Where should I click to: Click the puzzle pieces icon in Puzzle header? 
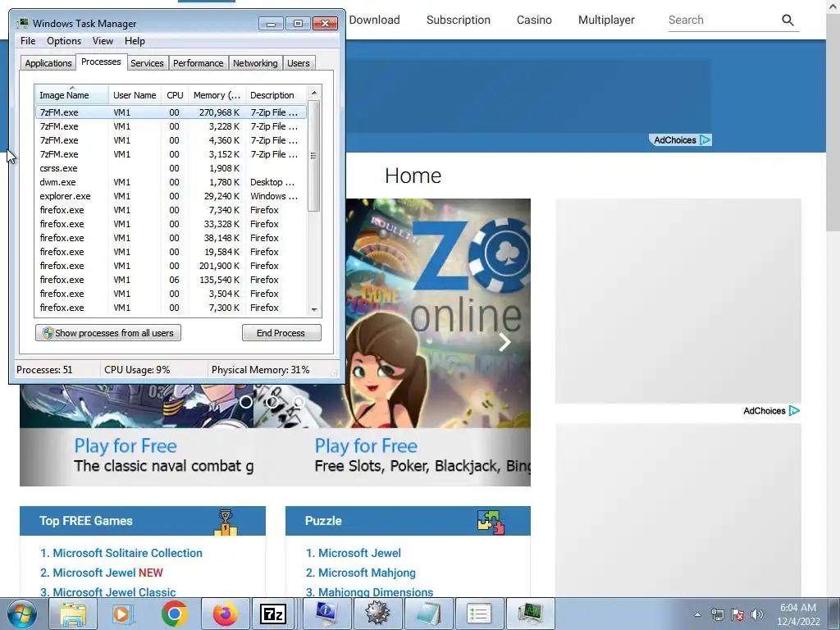(x=491, y=522)
